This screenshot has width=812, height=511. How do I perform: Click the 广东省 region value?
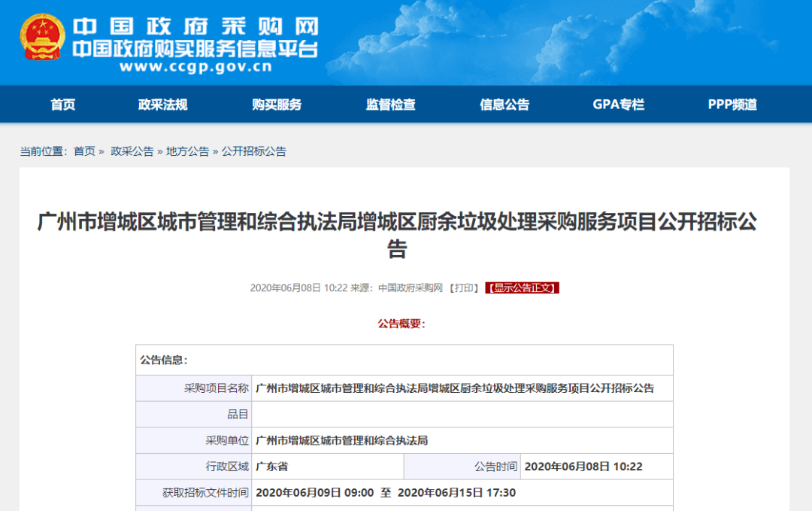pos(272,467)
